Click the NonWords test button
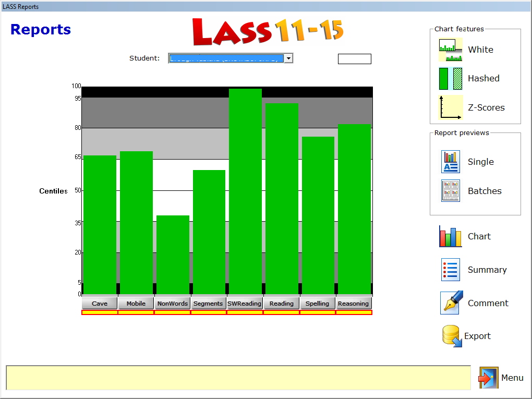 coord(172,304)
